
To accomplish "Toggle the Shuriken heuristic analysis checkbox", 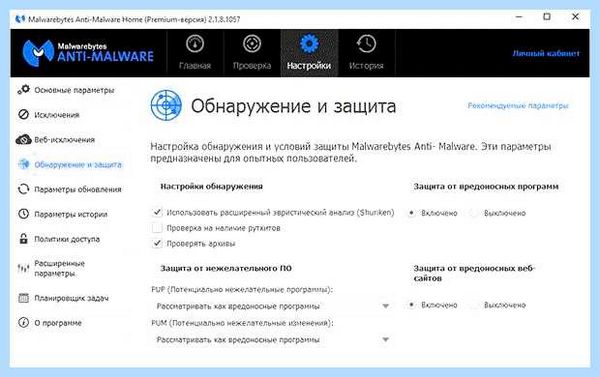I will point(157,212).
